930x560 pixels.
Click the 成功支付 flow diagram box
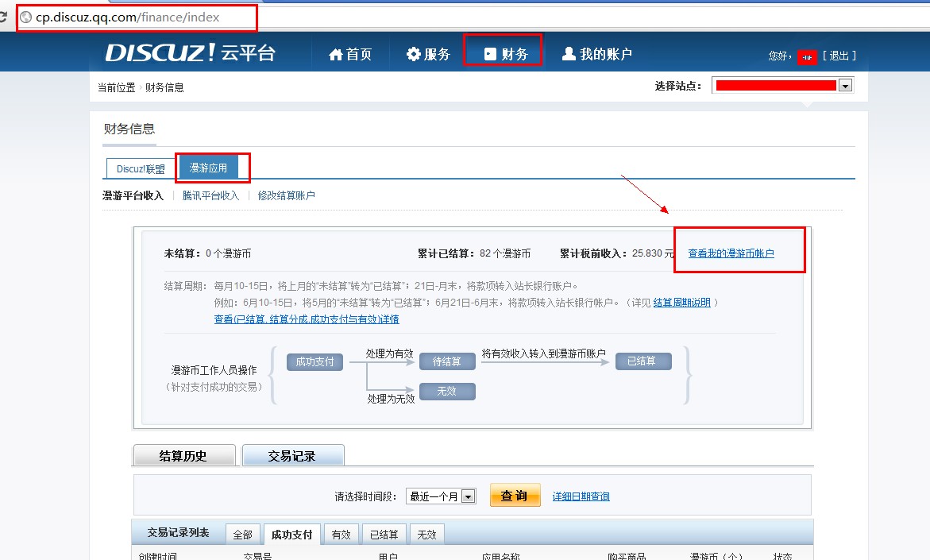tap(315, 362)
